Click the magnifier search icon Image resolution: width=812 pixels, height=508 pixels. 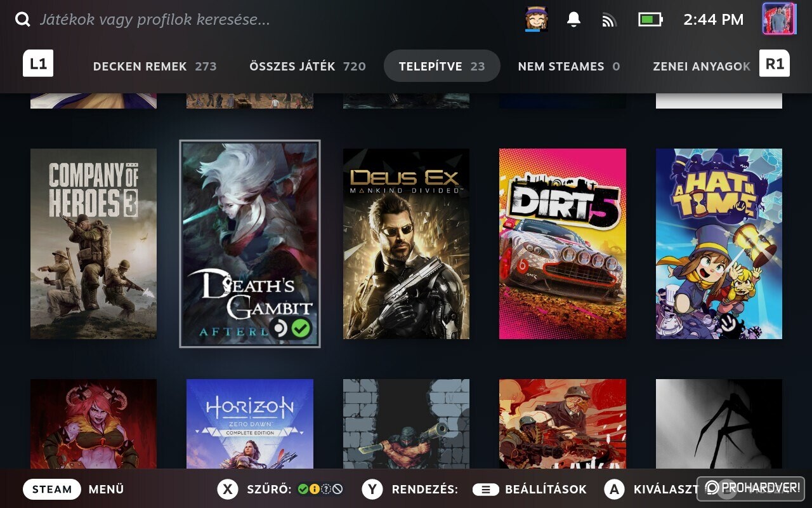point(23,20)
